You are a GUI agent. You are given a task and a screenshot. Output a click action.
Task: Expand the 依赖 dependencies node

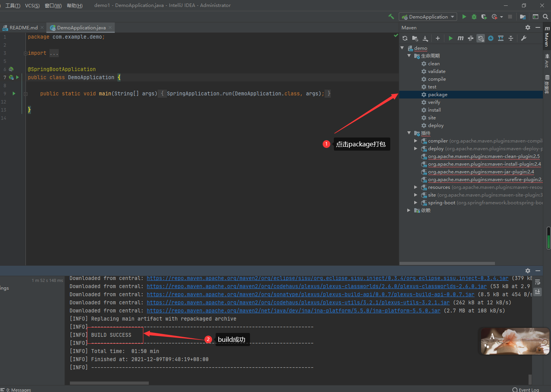pos(409,210)
